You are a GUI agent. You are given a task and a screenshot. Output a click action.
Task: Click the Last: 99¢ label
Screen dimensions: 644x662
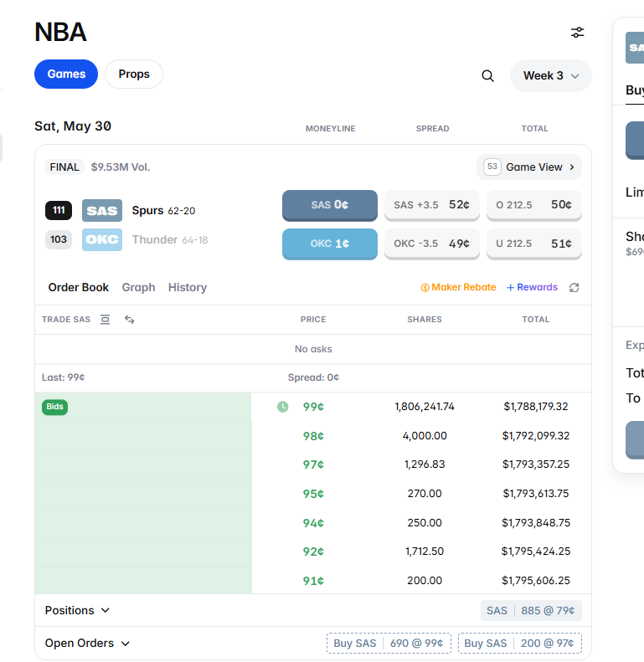[64, 377]
